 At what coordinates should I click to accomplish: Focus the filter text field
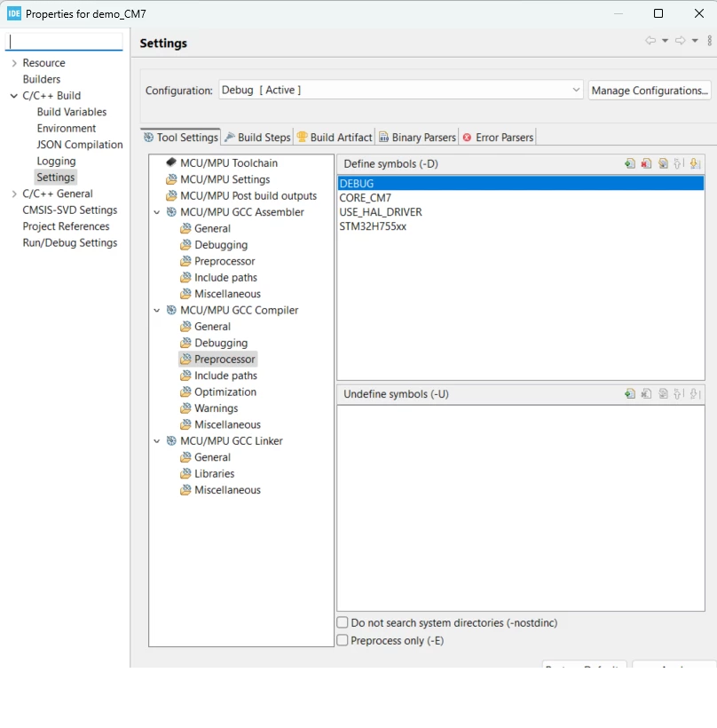(64, 42)
